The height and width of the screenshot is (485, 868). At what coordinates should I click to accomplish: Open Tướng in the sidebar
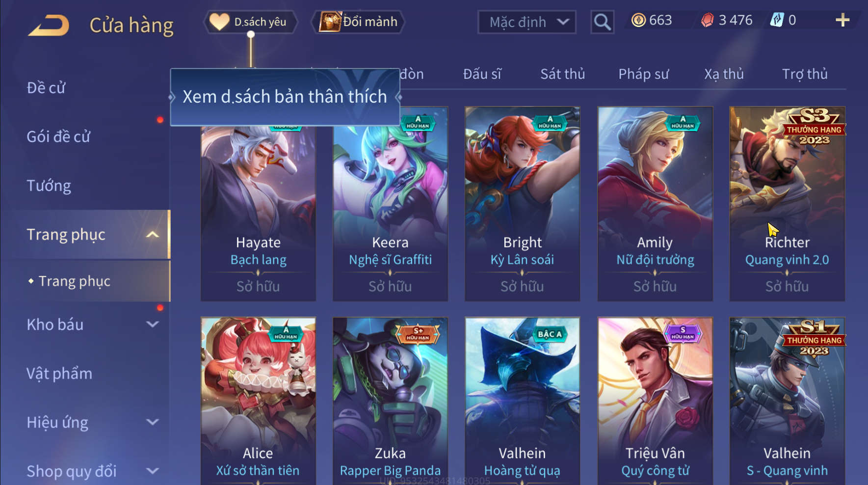(x=49, y=186)
